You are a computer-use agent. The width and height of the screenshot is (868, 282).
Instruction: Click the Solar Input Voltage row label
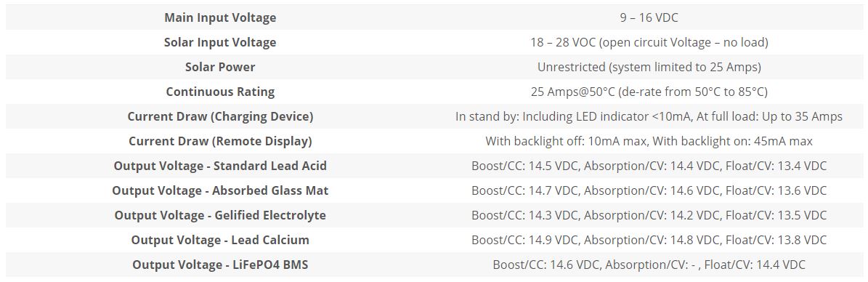coord(220,43)
